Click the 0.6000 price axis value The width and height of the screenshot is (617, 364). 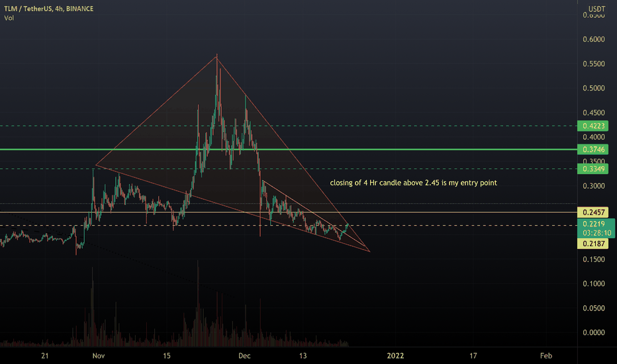594,39
